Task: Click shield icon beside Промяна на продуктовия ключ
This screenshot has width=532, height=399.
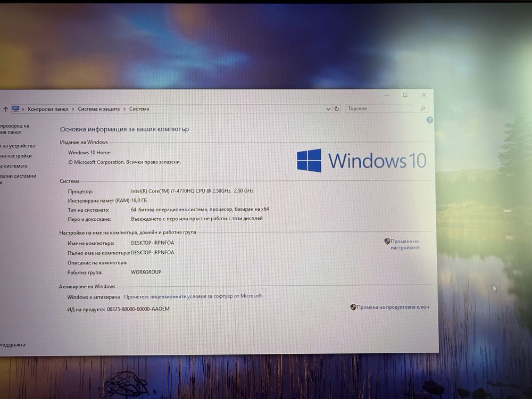Action: tap(353, 307)
